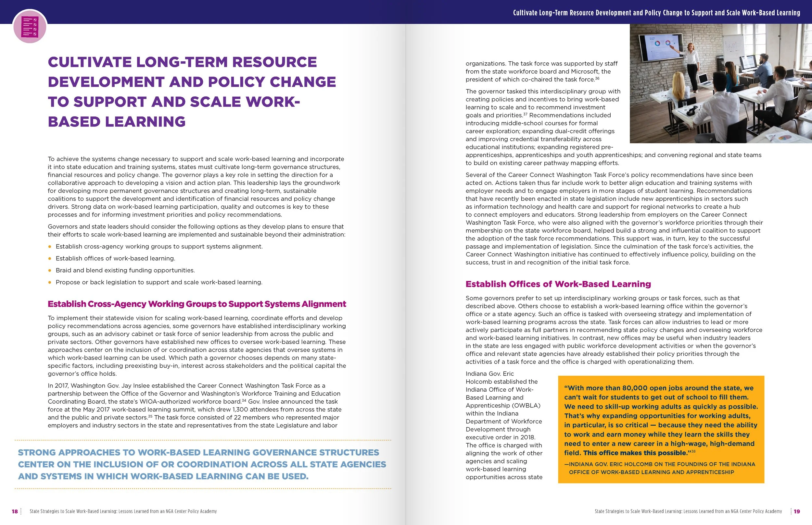The image size is (812, 525).
Task: Click the blue 'Strong Approaches' pull quote
Action: (x=202, y=464)
